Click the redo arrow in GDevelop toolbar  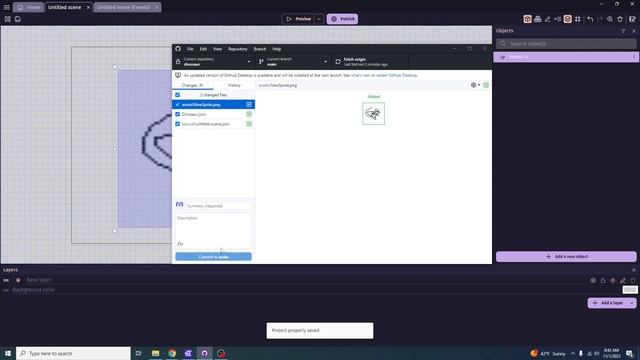tap(600, 19)
